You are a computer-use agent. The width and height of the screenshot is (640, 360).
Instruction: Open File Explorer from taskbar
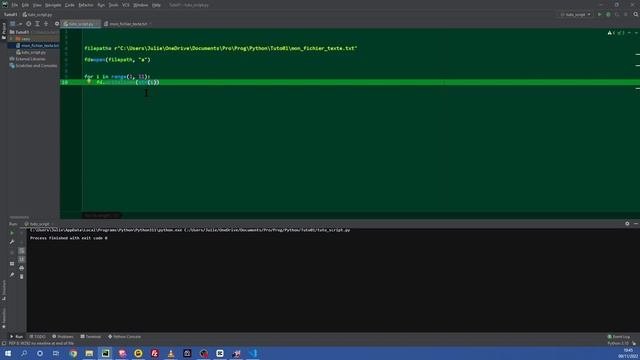(89, 353)
